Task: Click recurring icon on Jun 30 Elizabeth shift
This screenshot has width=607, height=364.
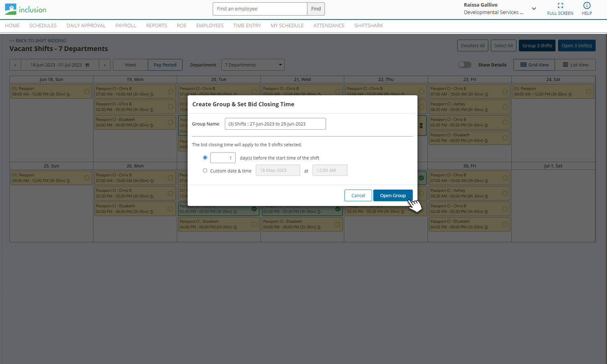Action: 486,227
